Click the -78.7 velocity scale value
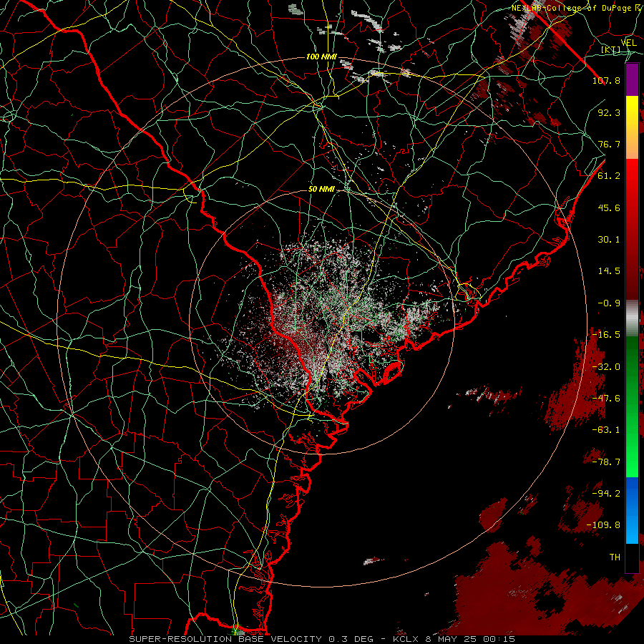 point(606,462)
